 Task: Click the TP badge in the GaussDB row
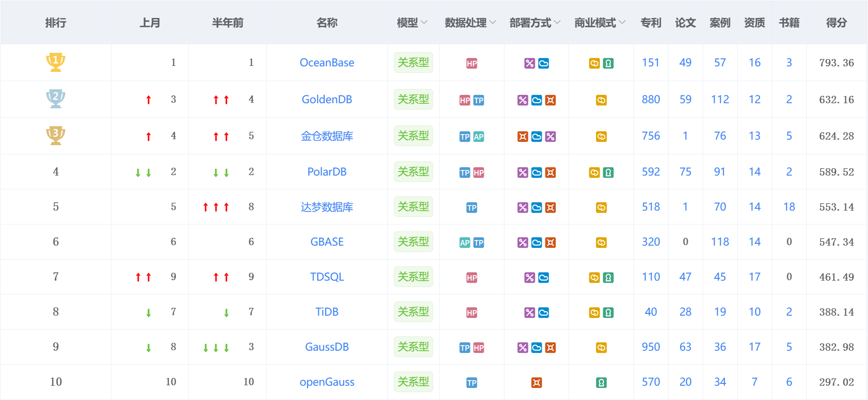tap(465, 348)
